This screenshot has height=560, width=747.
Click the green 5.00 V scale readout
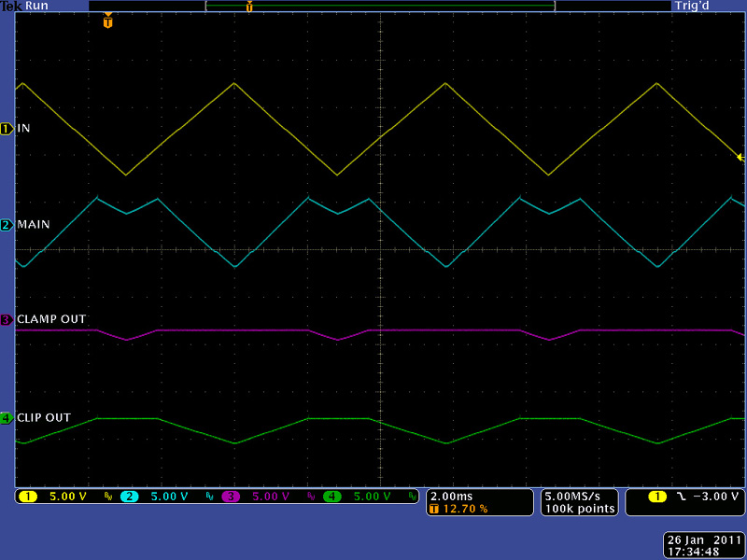(x=372, y=497)
